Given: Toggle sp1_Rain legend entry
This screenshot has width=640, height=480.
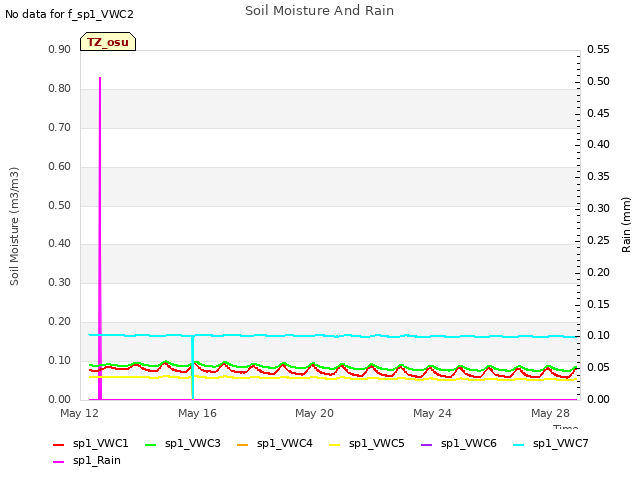Looking at the screenshot, I should click(x=87, y=461).
